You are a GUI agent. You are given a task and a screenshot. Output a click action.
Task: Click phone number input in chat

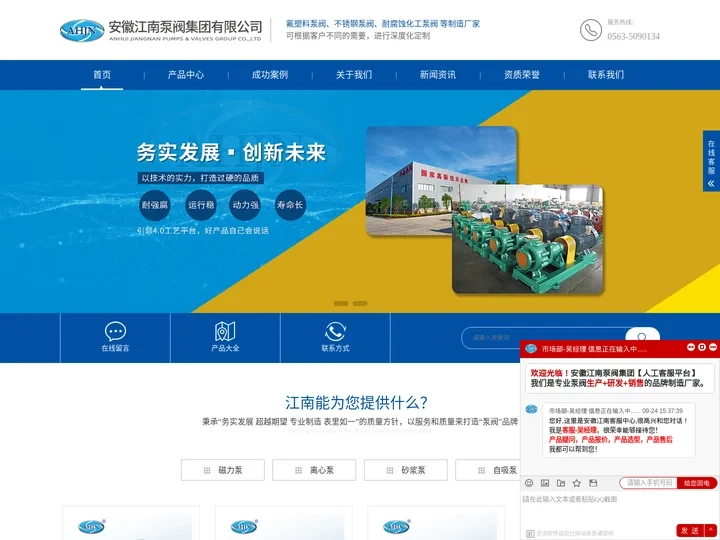tap(649, 483)
